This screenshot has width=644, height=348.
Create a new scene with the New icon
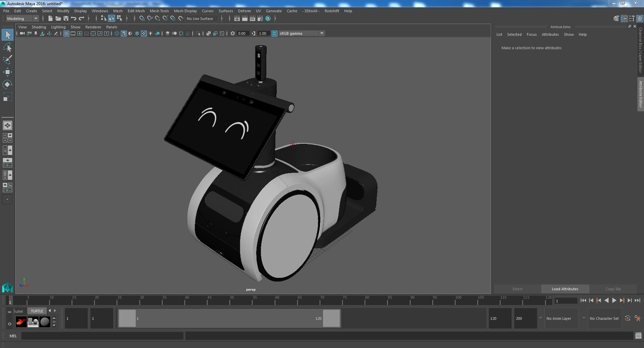50,18
